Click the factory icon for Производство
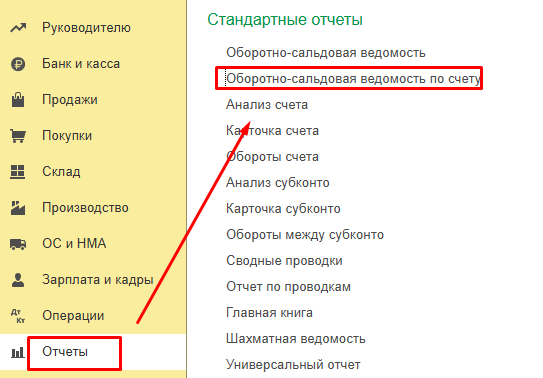Screen dimensions: 543x378 click(18, 208)
